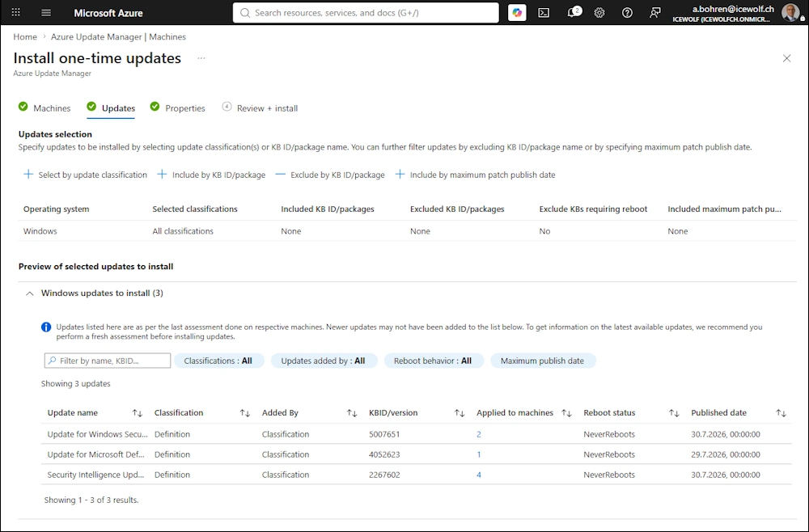This screenshot has height=532, width=809.
Task: Click the Windows operating system cell
Action: (40, 231)
